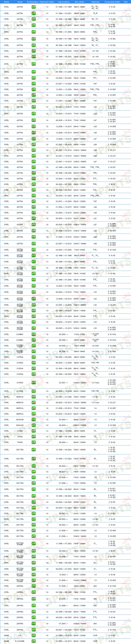
Task: Click the Lata produkcji column header
Action: 64,2
